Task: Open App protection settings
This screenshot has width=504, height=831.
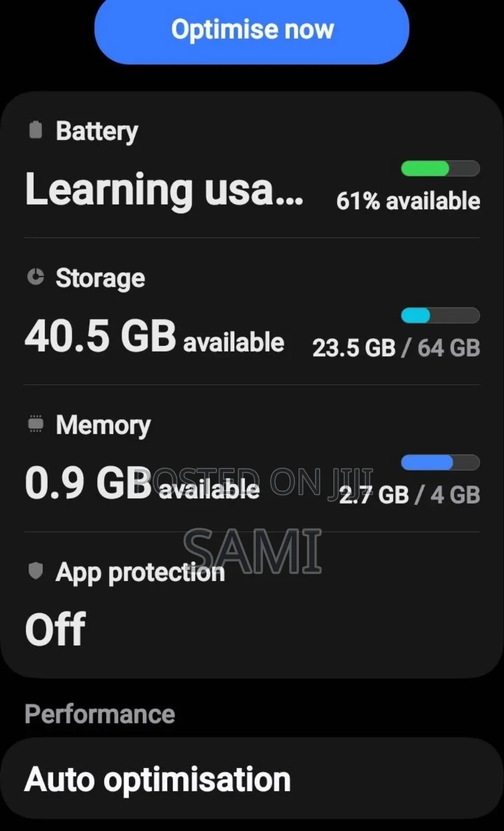Action: coord(140,572)
